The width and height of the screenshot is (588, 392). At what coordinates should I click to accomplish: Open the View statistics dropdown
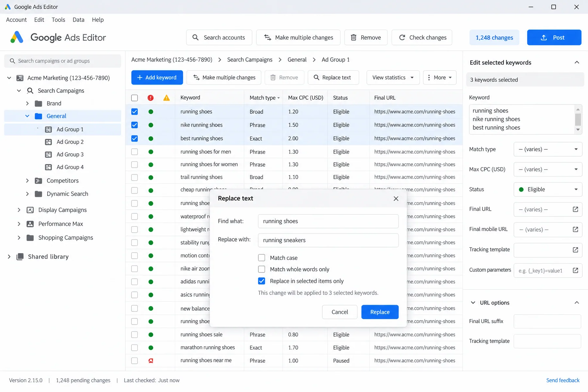coord(393,77)
